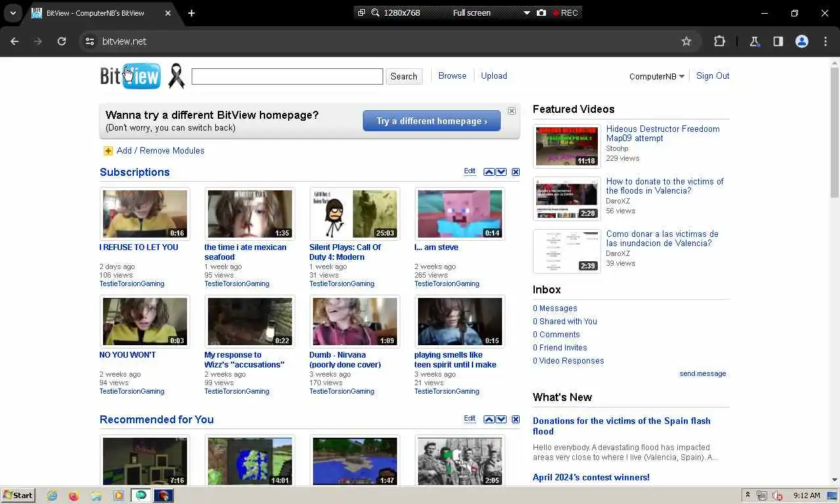
Task: Click Try a different homepage button
Action: click(432, 121)
